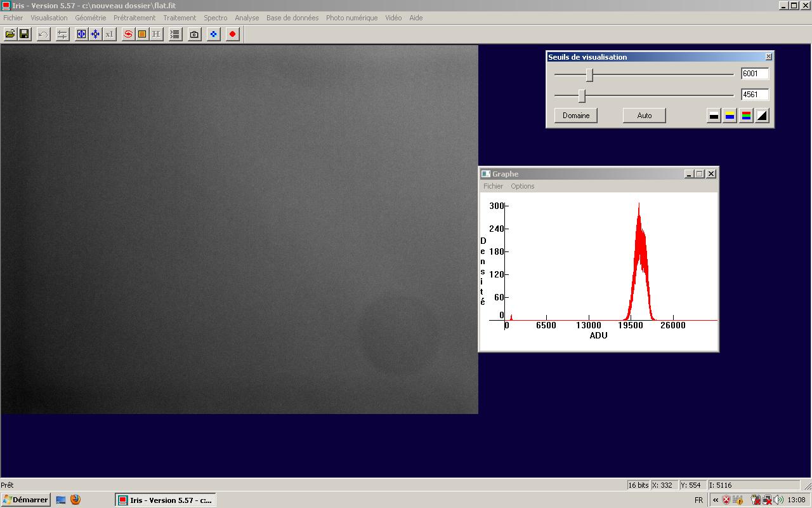Click the blue dots cluster toolbar icon

point(213,34)
